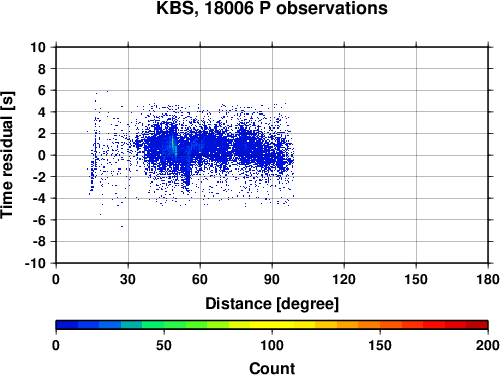Screen dimensions: 500x375
Task: Click the x-axis tick label 90
Action: pyautogui.click(x=272, y=279)
